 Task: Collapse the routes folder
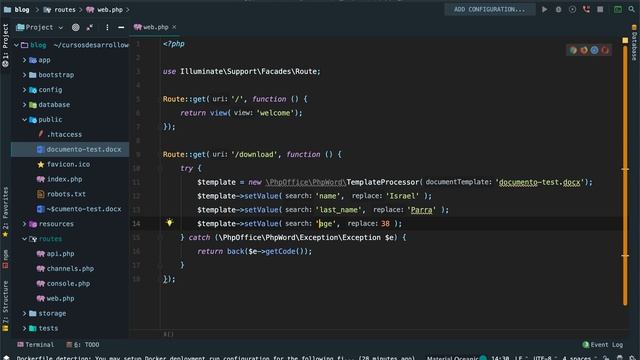click(24, 239)
